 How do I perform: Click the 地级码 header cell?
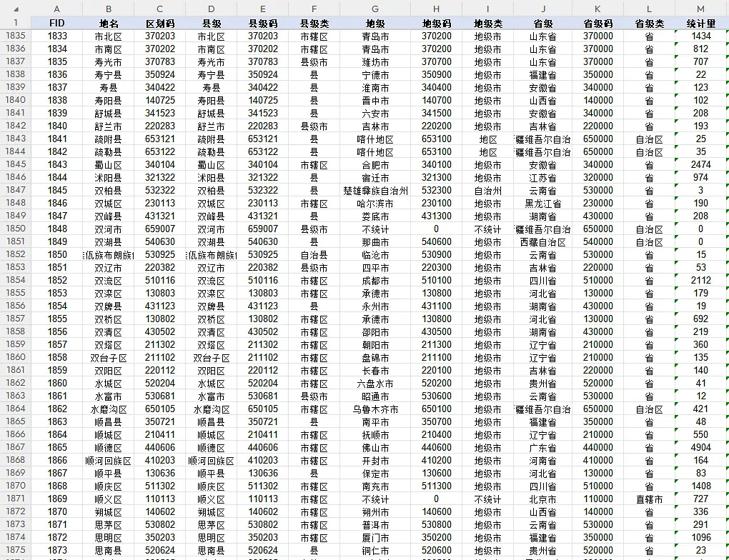tap(436, 24)
